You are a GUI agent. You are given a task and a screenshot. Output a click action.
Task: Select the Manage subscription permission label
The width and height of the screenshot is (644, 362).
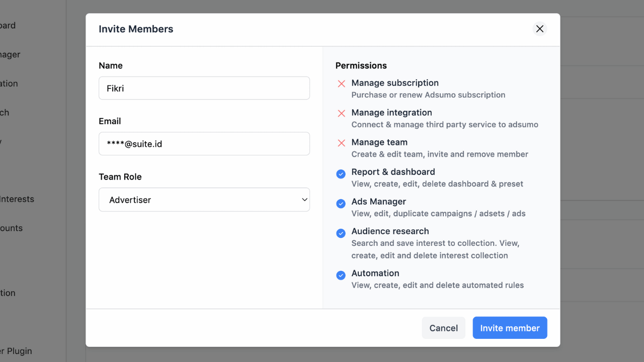tap(394, 83)
